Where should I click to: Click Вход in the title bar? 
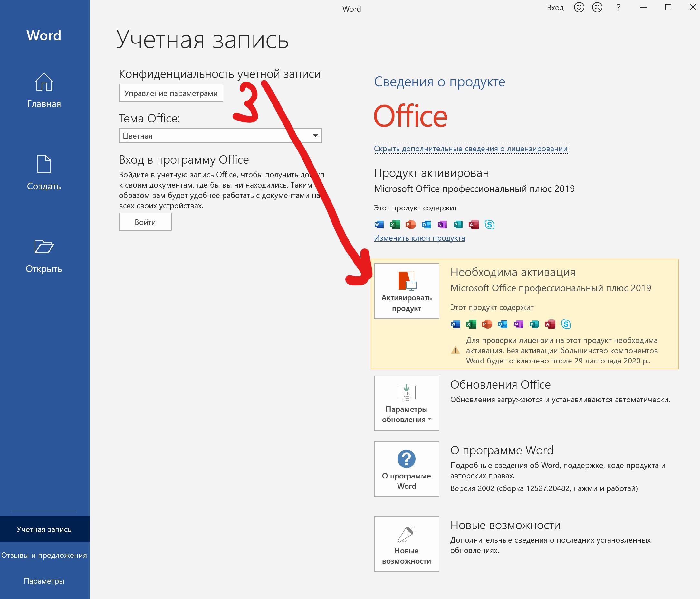[x=555, y=8]
